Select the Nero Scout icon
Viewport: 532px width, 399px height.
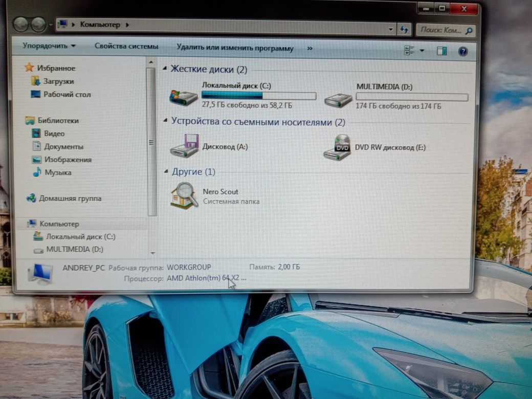click(x=184, y=196)
